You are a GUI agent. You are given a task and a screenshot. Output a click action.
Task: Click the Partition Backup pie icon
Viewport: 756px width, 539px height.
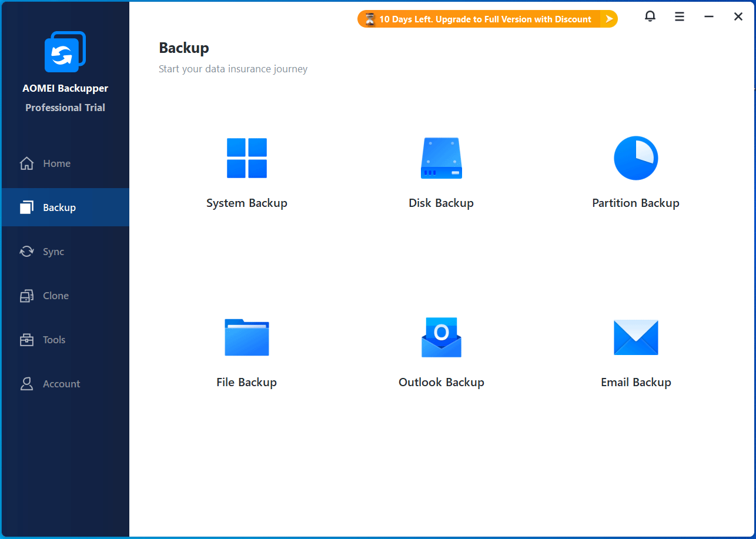[636, 158]
